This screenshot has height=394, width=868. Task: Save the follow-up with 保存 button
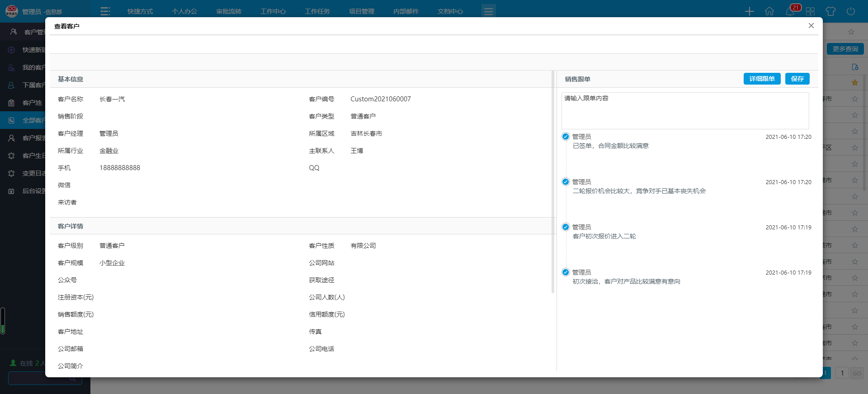(x=797, y=79)
